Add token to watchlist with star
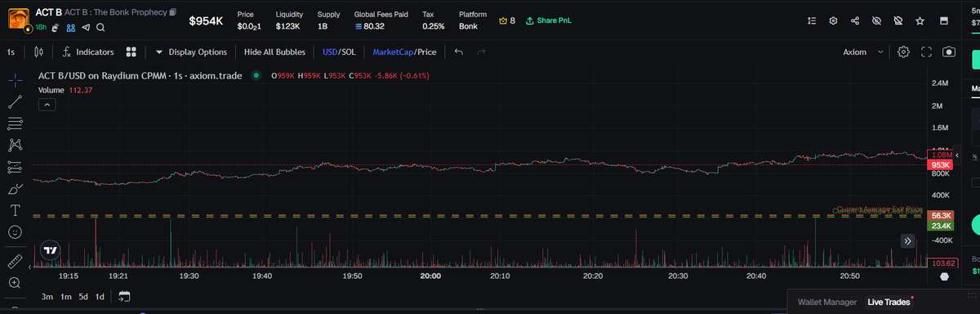 pyautogui.click(x=920, y=20)
